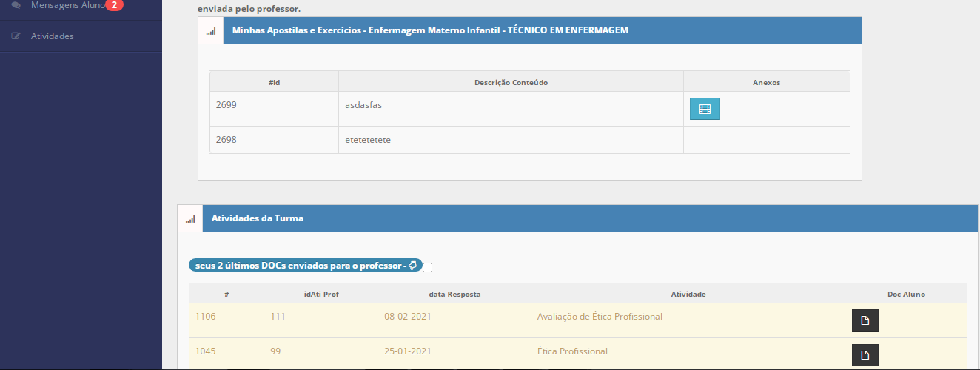
Task: Click the 'idAti Prof' column header
Action: (321, 294)
